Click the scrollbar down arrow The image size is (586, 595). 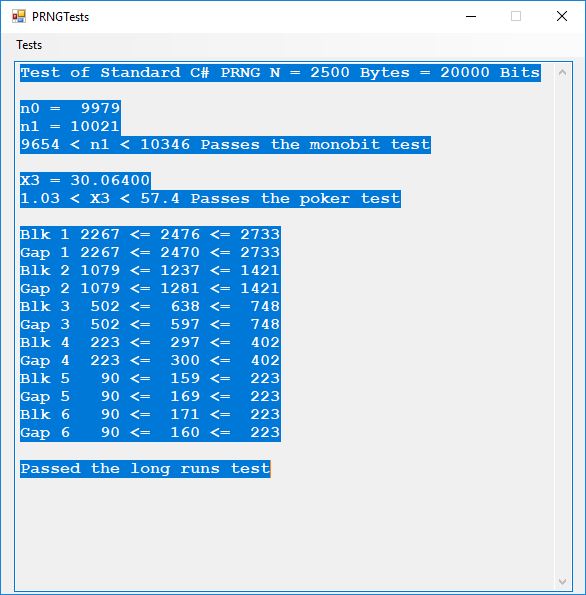click(562, 581)
